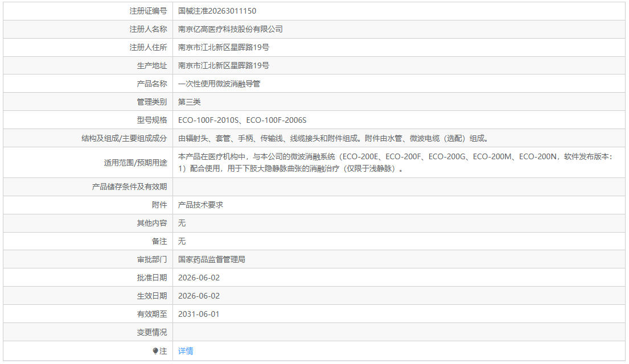Click the 注册人住所 label

tap(148, 47)
